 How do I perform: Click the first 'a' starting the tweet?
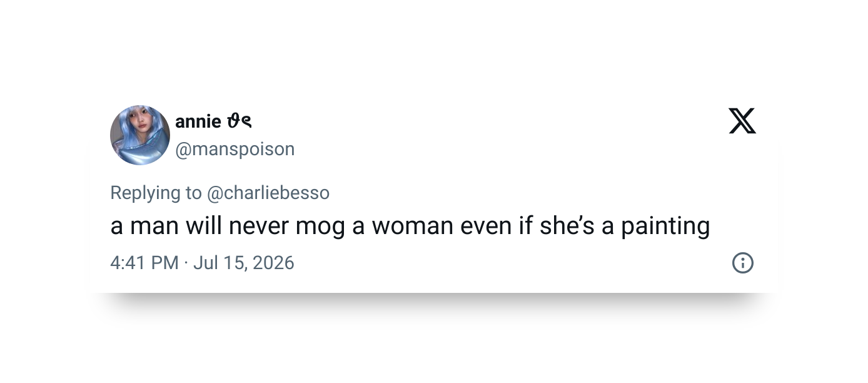[x=117, y=227]
